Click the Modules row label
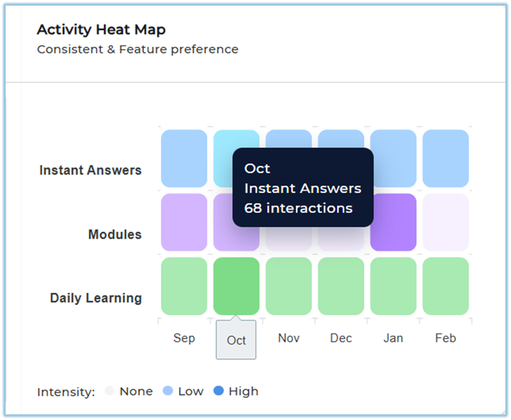 (x=115, y=234)
